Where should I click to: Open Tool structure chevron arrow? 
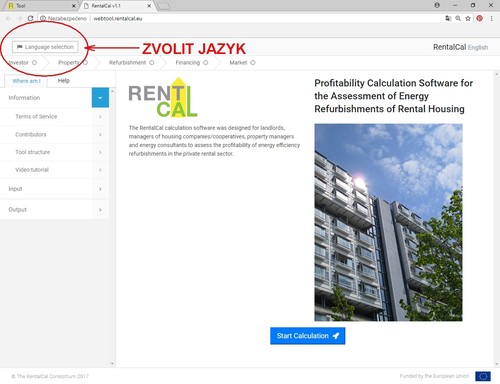tap(100, 152)
